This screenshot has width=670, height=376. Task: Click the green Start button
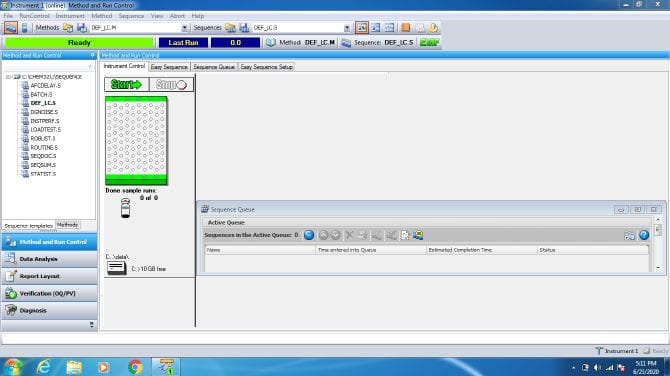point(126,85)
